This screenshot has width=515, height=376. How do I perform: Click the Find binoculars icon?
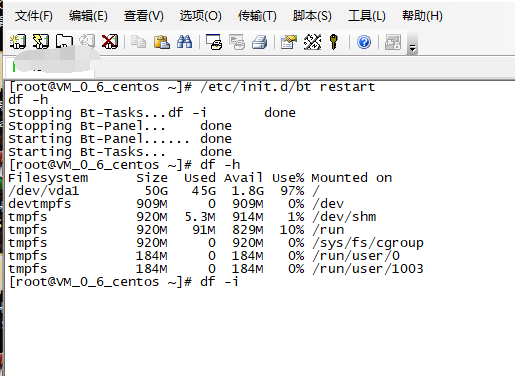tap(184, 42)
